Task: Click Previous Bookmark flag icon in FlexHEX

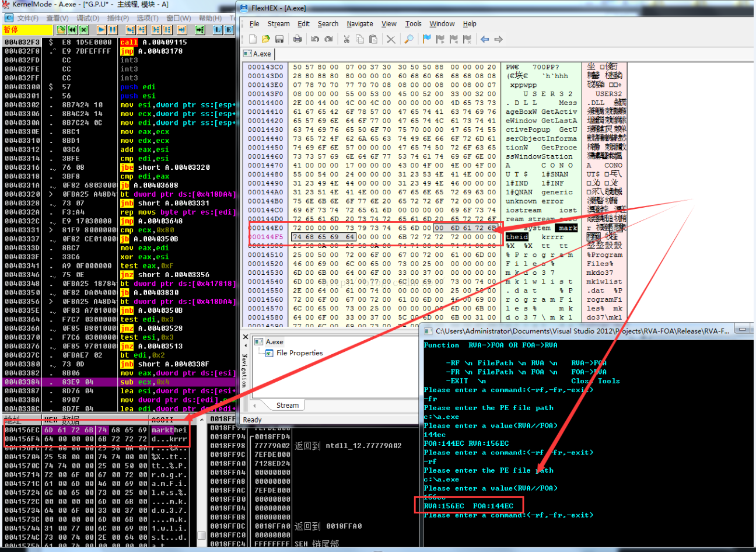Action: pos(453,39)
